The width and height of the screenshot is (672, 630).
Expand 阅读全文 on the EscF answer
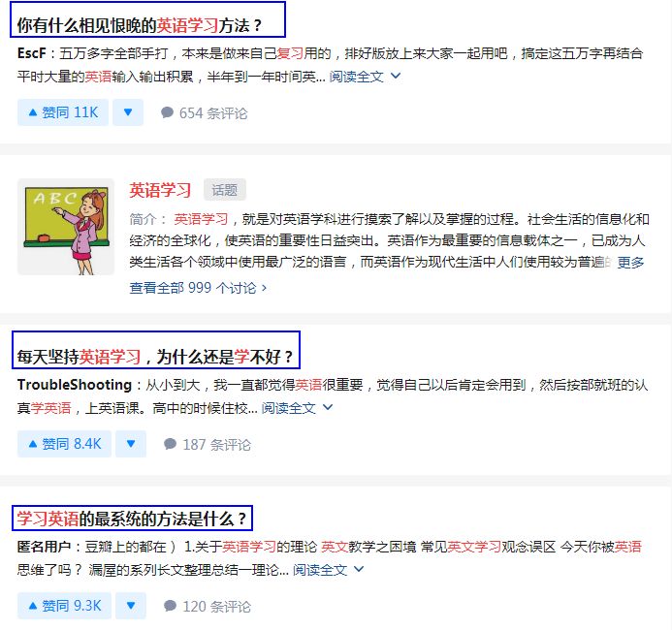(x=365, y=77)
